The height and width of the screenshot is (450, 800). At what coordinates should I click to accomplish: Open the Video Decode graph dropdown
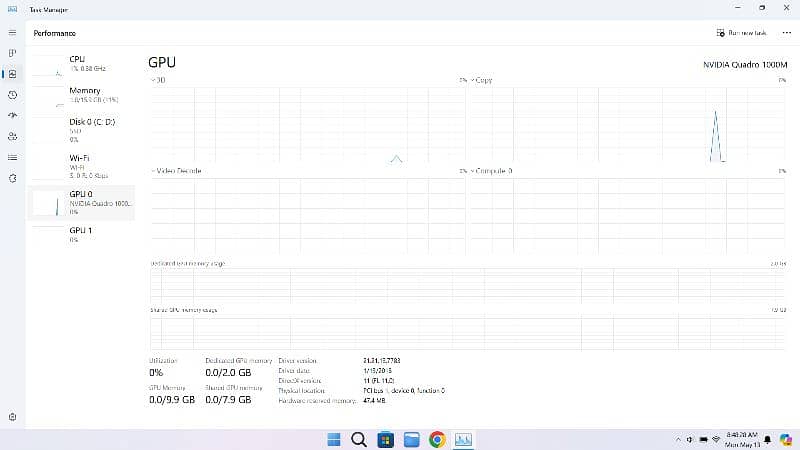[177, 171]
